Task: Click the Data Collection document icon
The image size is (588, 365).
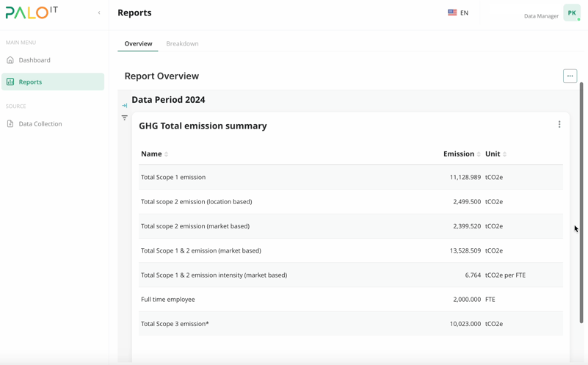Action: (10, 124)
